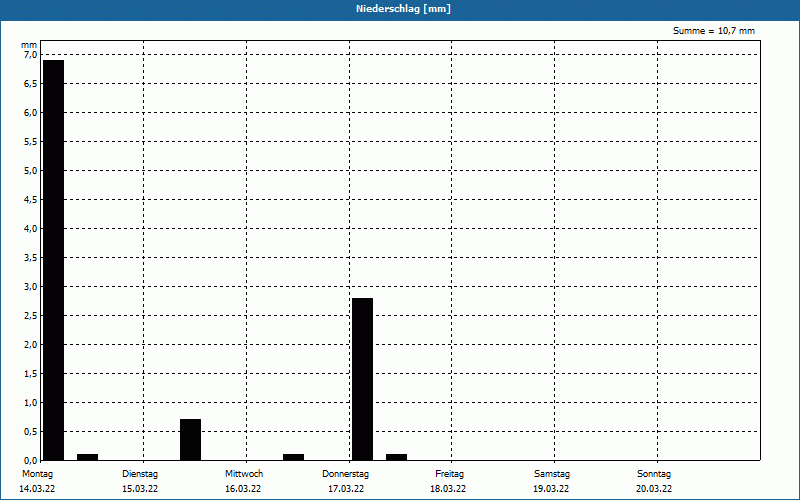Click the date 16.03.22
Viewport: 800px width, 500px height.
[243, 489]
